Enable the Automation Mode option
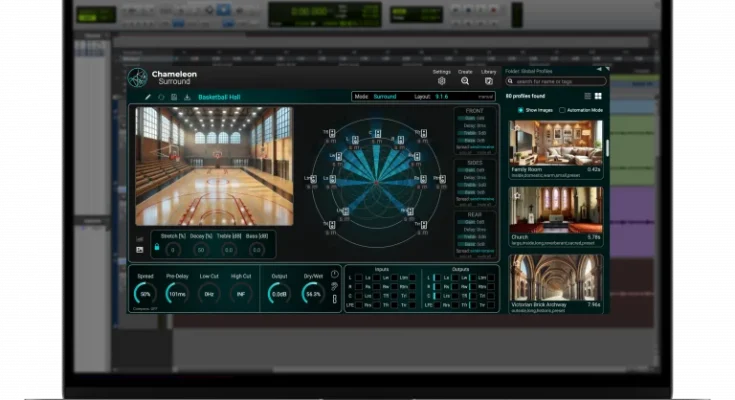This screenshot has height=400, width=735. pyautogui.click(x=562, y=110)
